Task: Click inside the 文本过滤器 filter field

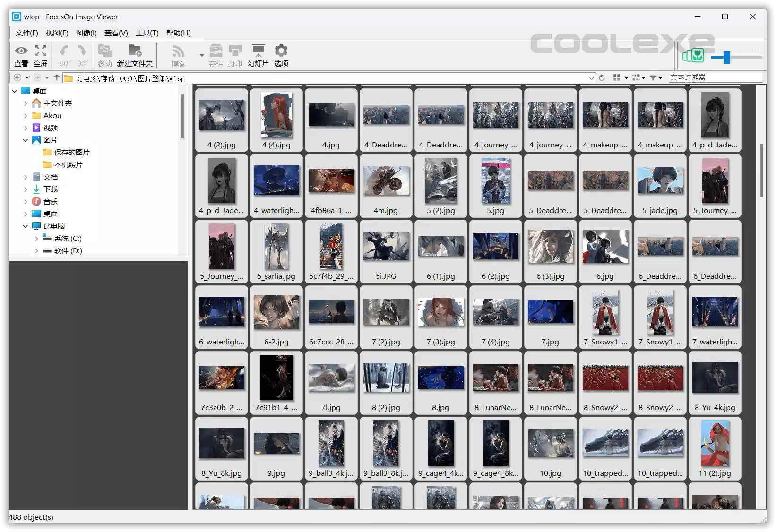Action: coord(716,77)
